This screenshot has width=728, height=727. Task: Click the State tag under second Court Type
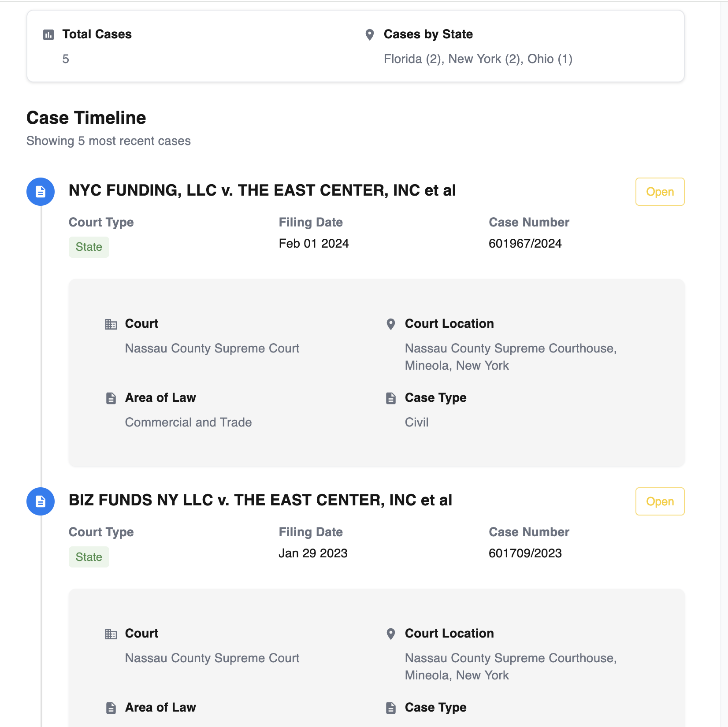(89, 557)
